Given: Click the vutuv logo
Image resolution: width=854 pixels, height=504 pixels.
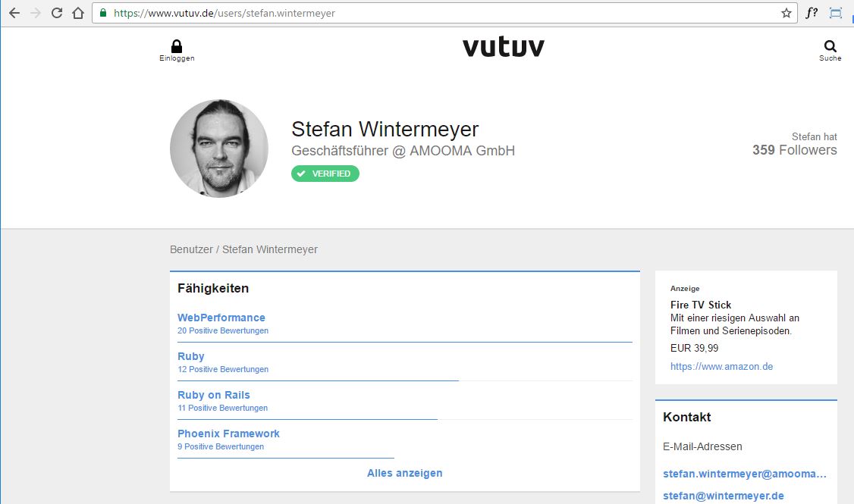Looking at the screenshot, I should coord(504,48).
